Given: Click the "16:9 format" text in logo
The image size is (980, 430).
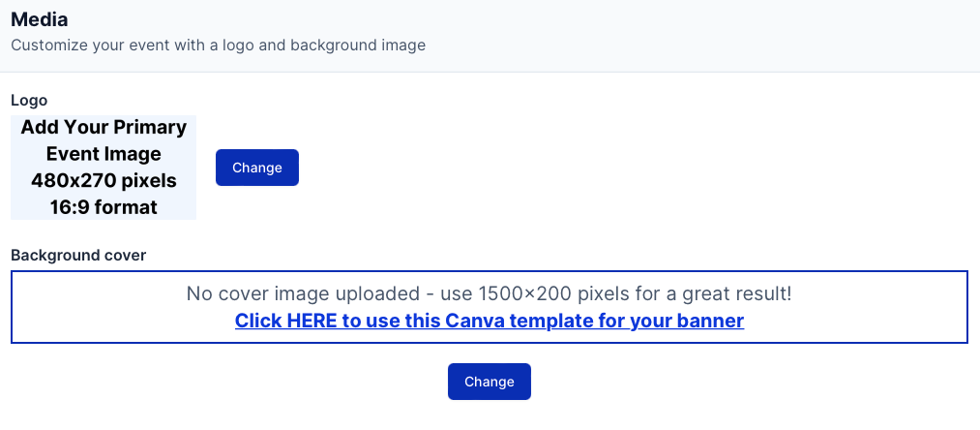Looking at the screenshot, I should [104, 206].
